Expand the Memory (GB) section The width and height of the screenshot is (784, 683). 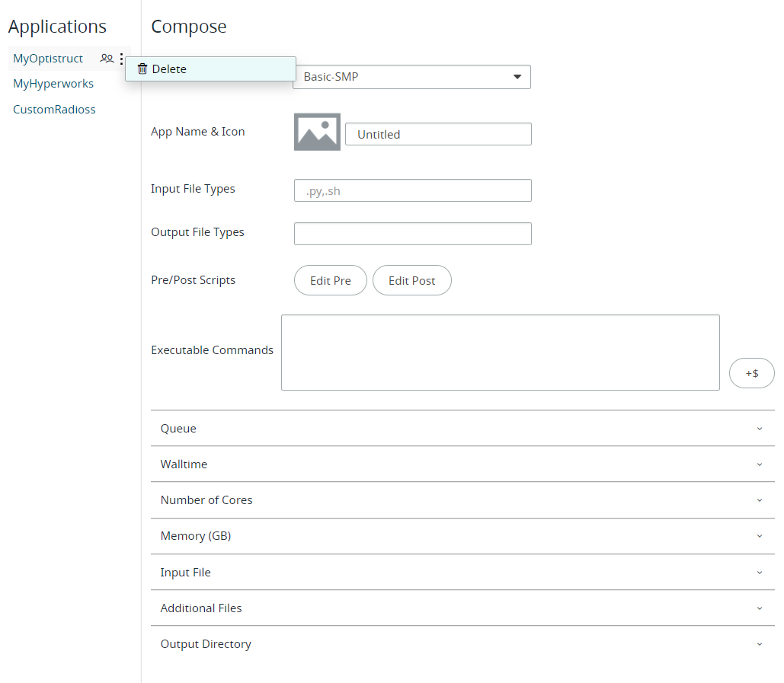coord(462,536)
